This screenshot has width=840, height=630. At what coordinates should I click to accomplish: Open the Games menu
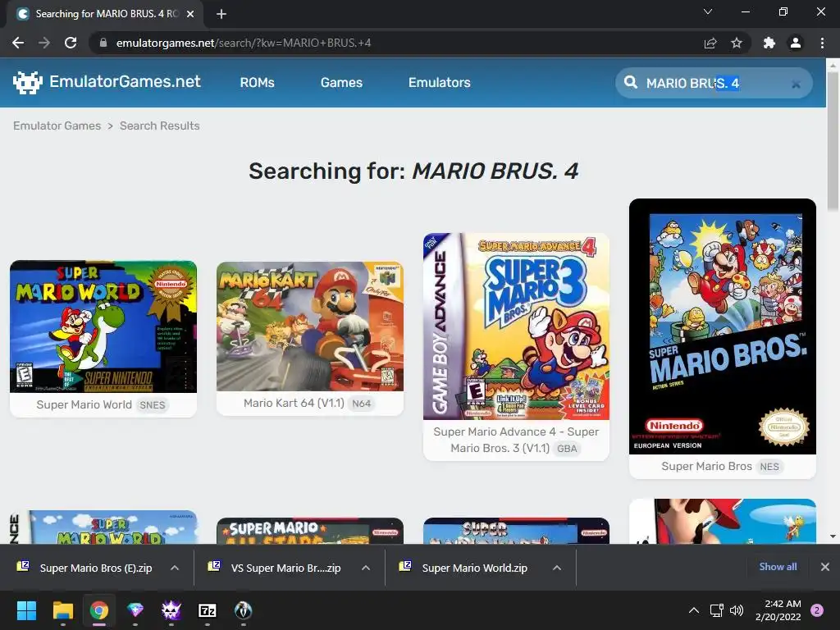[x=341, y=83]
